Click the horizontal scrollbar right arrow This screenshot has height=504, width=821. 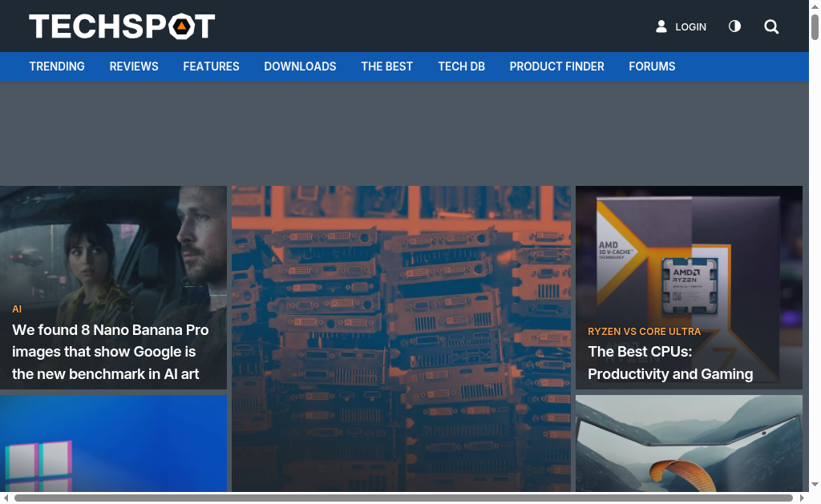point(802,498)
